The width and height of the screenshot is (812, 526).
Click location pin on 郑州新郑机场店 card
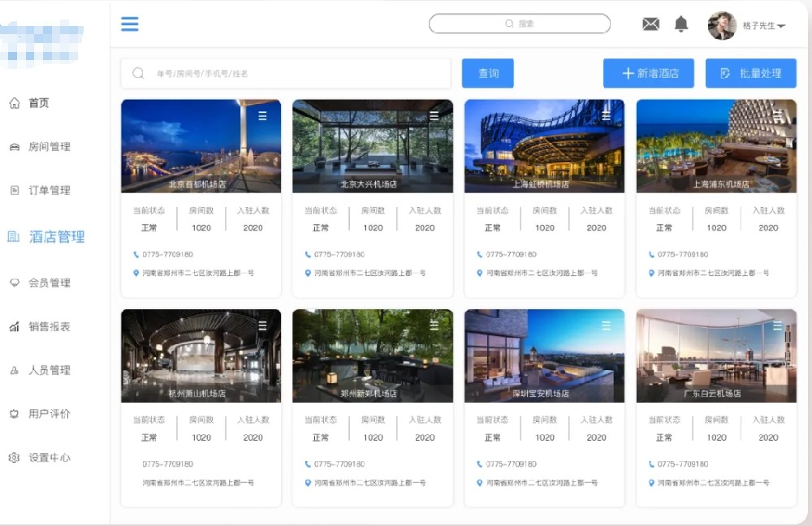(308, 482)
